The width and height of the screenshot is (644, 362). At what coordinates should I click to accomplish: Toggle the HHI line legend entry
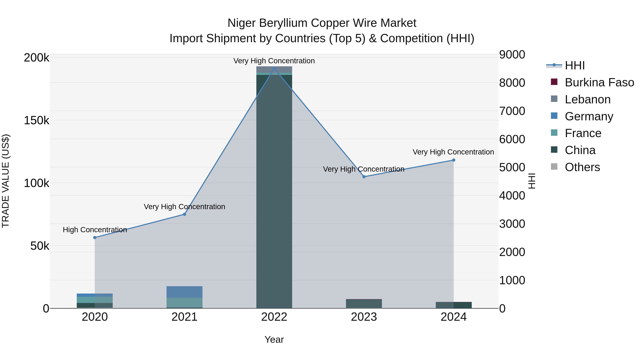(x=565, y=65)
